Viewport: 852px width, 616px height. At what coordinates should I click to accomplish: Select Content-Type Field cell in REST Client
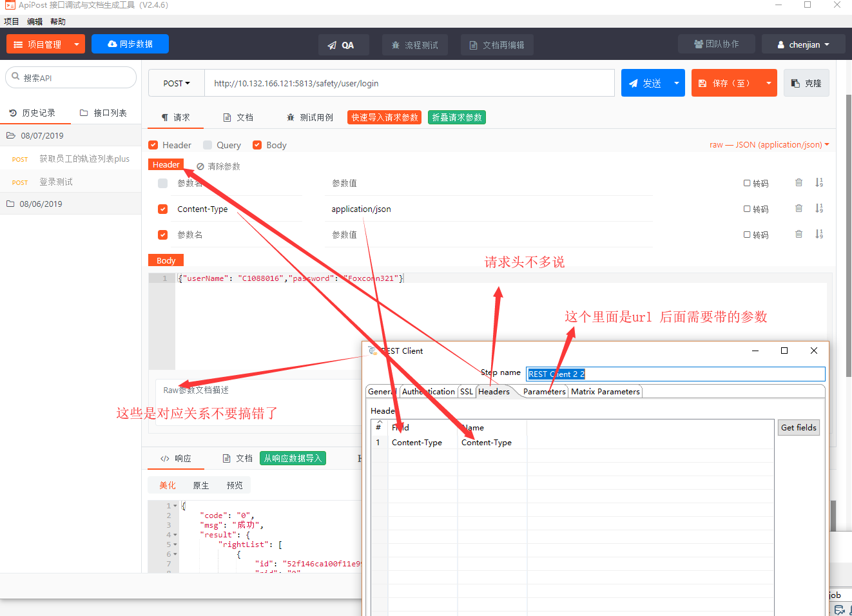(422, 442)
